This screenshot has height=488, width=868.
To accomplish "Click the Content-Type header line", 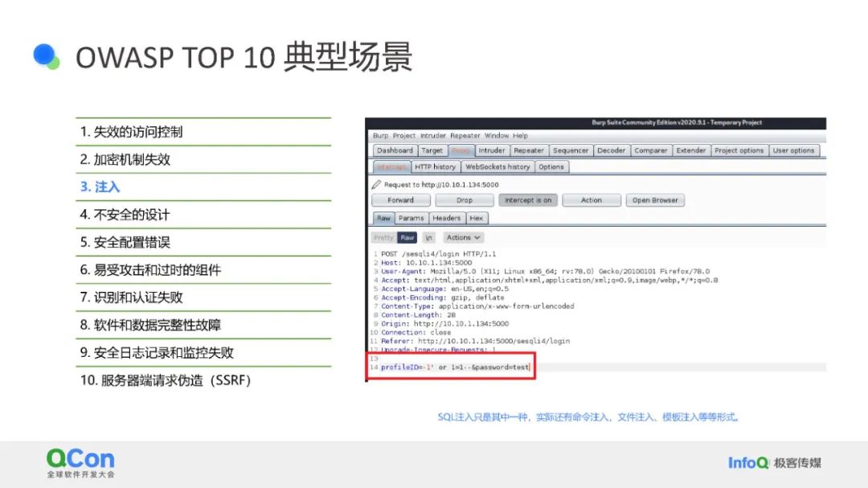I will pos(477,306).
